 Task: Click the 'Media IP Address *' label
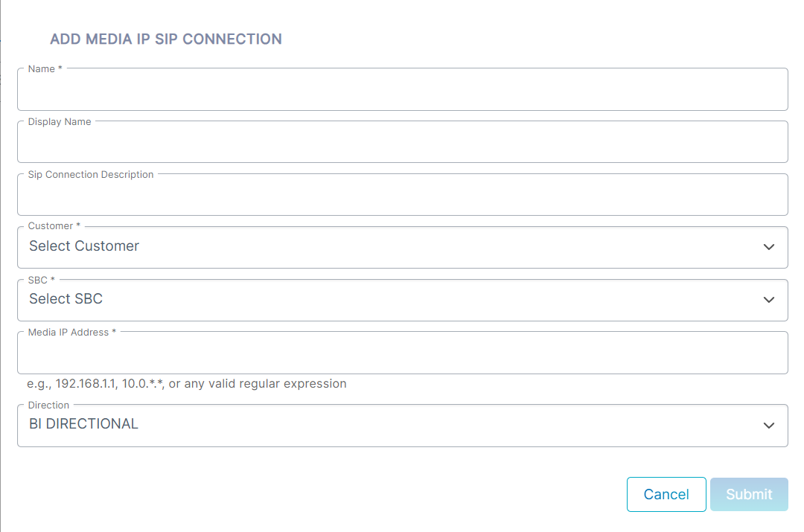tap(71, 332)
